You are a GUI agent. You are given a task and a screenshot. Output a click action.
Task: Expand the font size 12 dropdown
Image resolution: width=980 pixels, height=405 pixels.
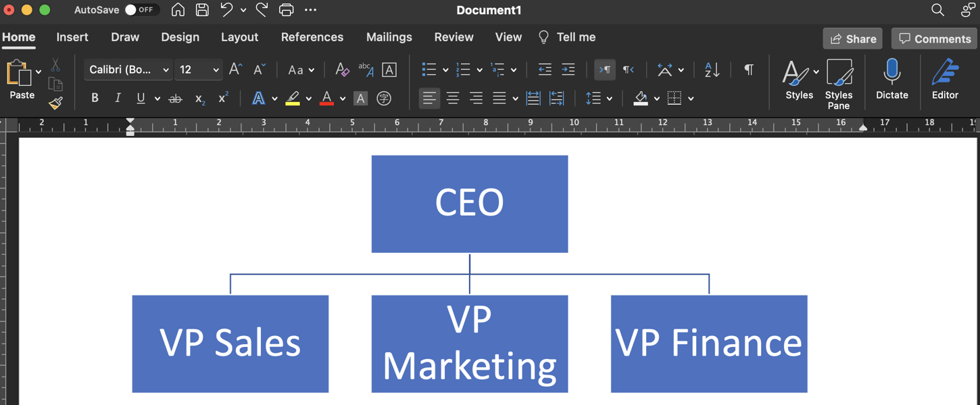(216, 70)
